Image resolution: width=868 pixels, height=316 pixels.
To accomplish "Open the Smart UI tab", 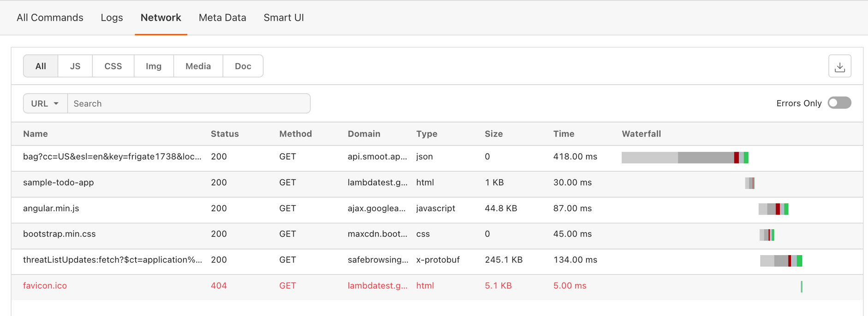I will [284, 18].
